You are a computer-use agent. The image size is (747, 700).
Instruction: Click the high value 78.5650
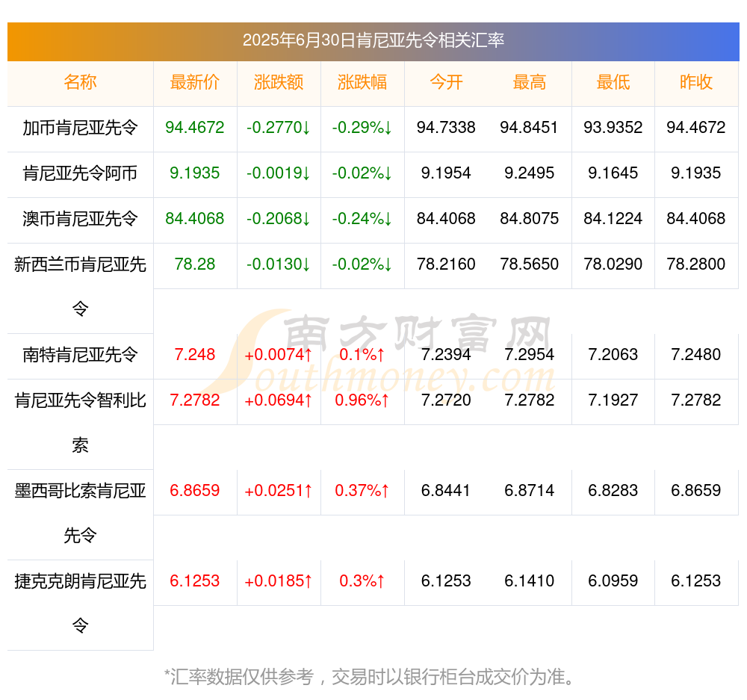coord(530,264)
